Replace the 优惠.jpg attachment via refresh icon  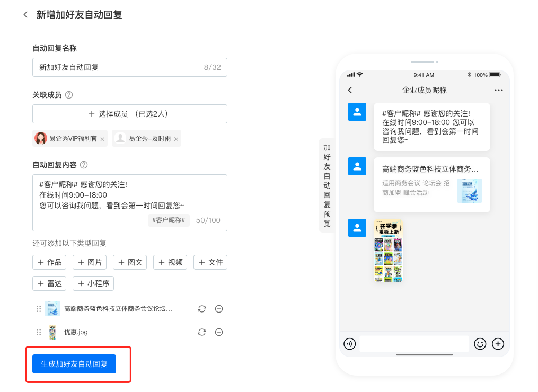[x=201, y=332]
